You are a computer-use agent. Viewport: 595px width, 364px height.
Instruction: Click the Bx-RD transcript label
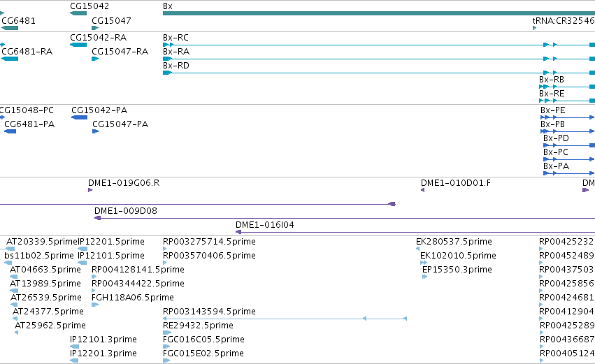coord(176,66)
